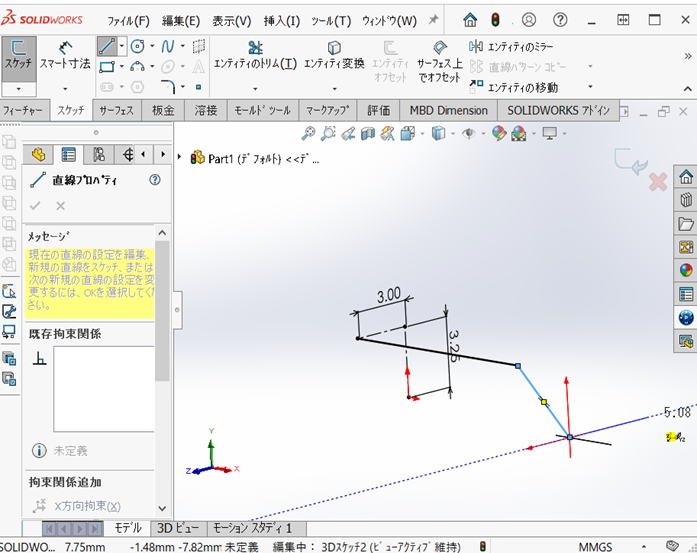
Task: Click the red X cancel sketch corner icon
Action: coord(657,182)
